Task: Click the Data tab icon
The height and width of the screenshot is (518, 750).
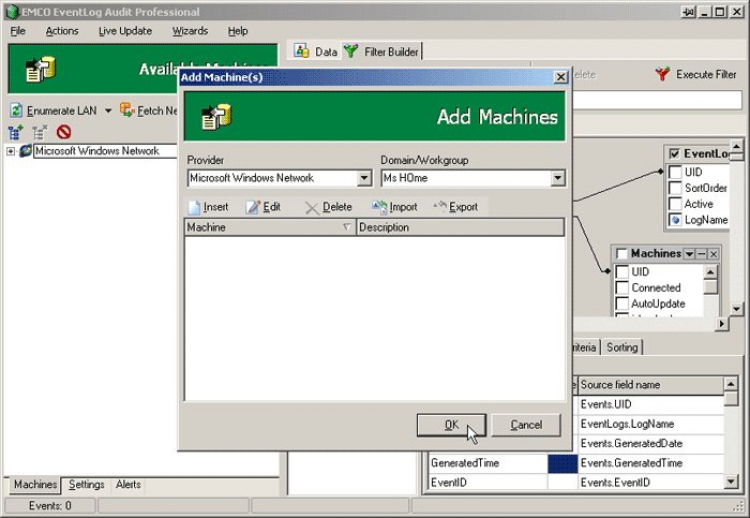Action: [x=301, y=51]
